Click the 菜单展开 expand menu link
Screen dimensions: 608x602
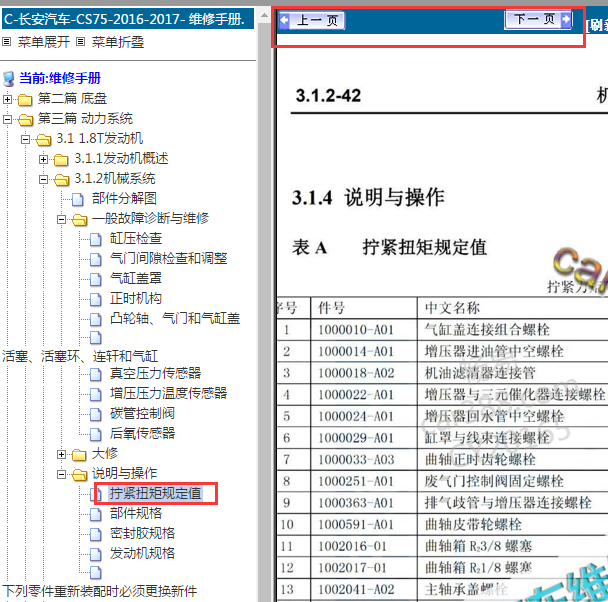click(x=43, y=42)
